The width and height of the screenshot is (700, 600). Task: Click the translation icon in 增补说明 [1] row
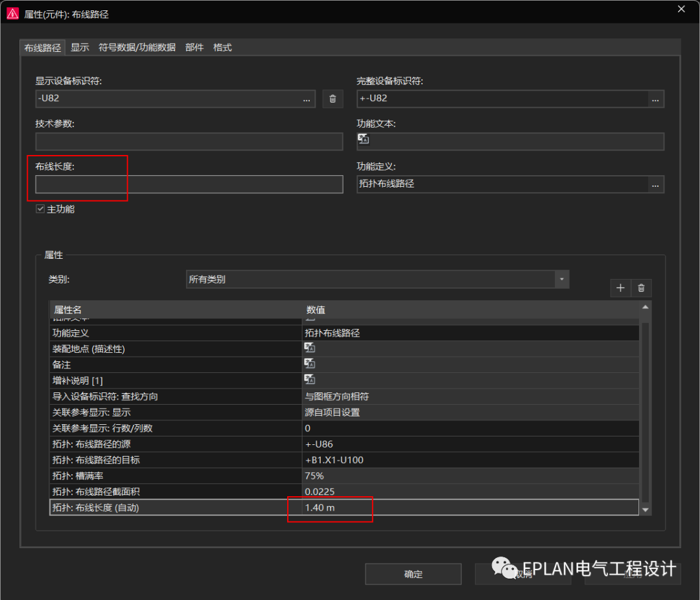(309, 379)
